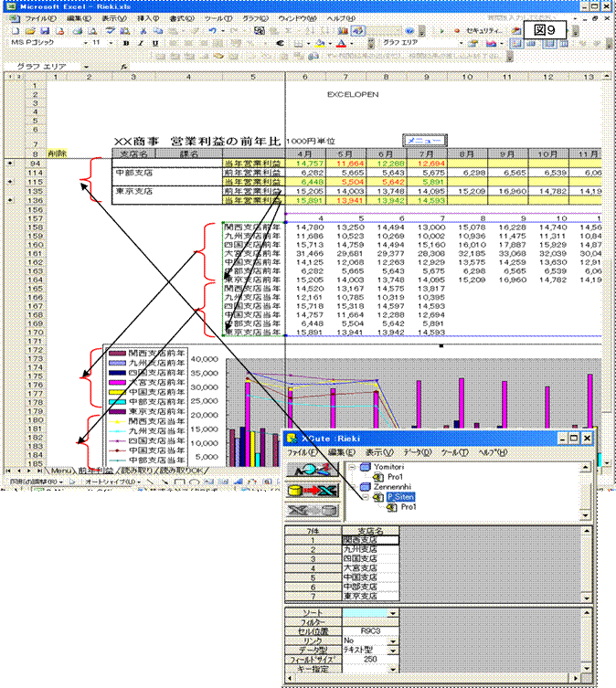Open the ソート dropdown in XCute properties
Screen dimensions: 616x688
click(392, 613)
